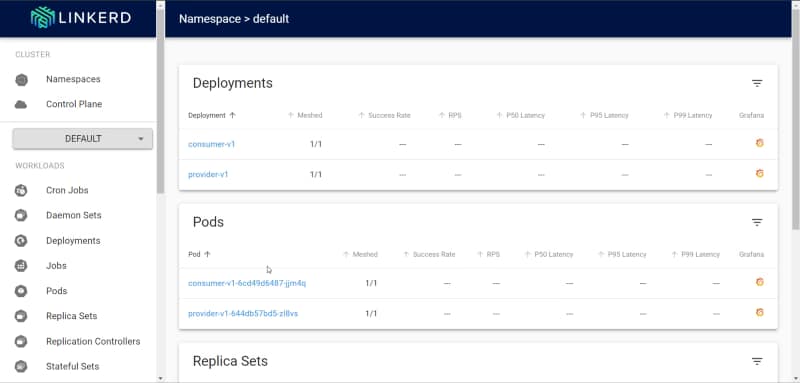
Task: Click the Jobs sidebar icon
Action: pyautogui.click(x=21, y=266)
